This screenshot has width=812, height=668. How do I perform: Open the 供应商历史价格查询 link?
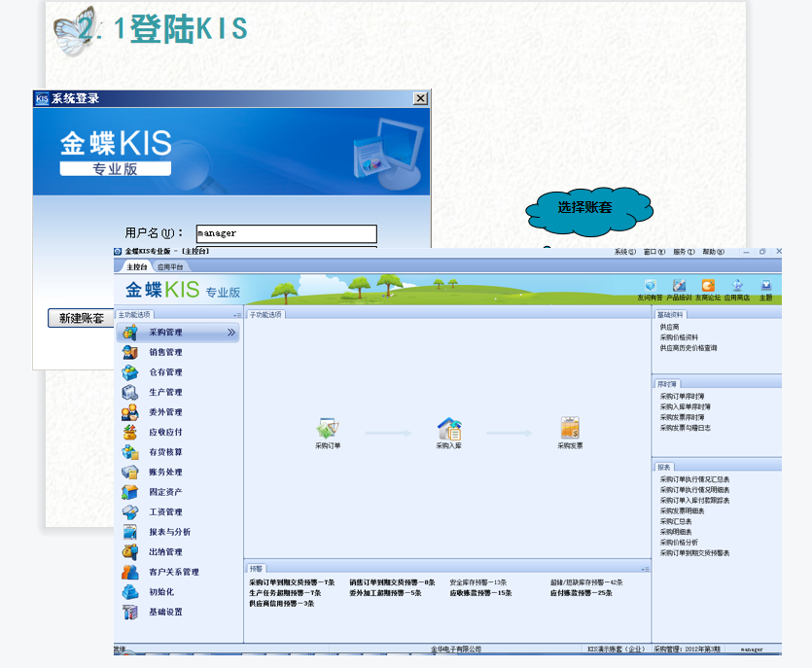[x=687, y=348]
